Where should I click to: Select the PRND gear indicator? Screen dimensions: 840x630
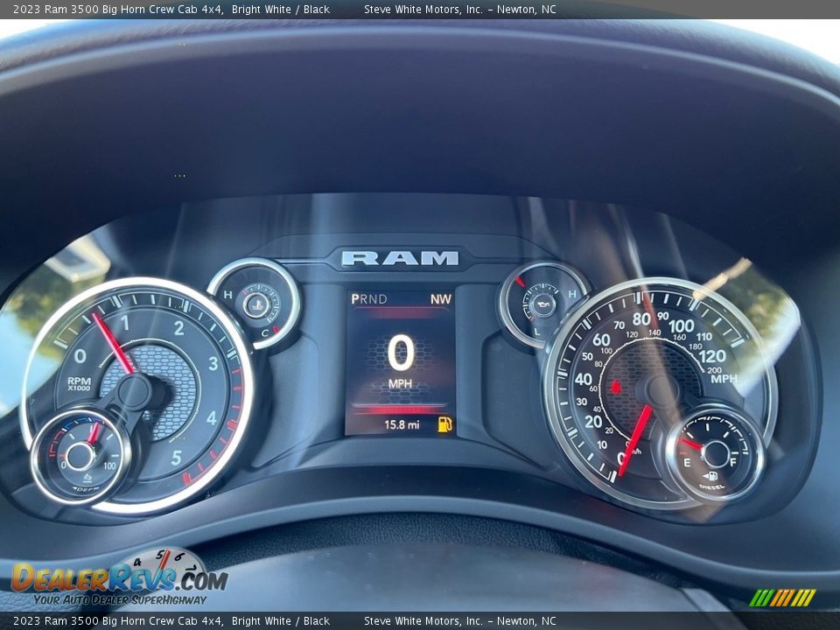pos(369,299)
